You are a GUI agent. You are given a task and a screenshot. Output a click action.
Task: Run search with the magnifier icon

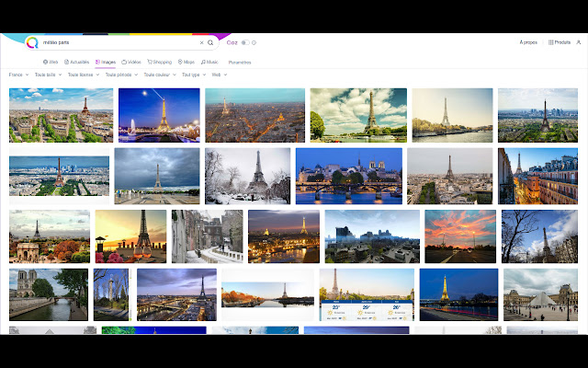(x=210, y=43)
